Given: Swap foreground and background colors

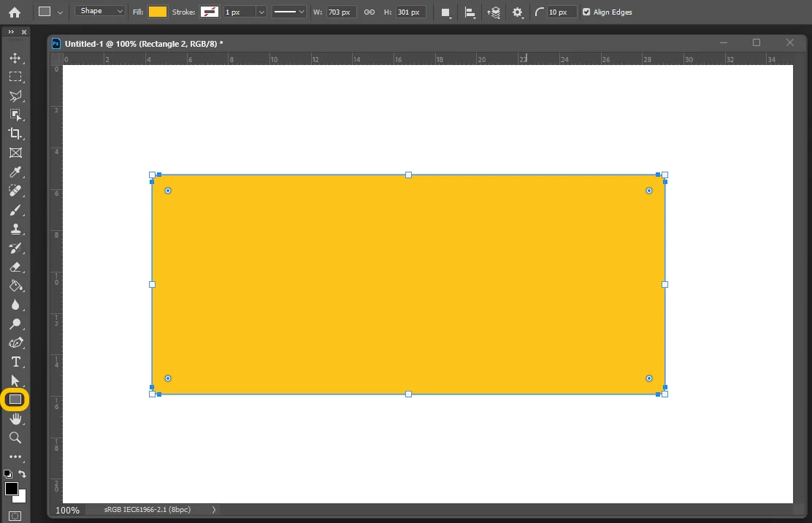Looking at the screenshot, I should 22,473.
